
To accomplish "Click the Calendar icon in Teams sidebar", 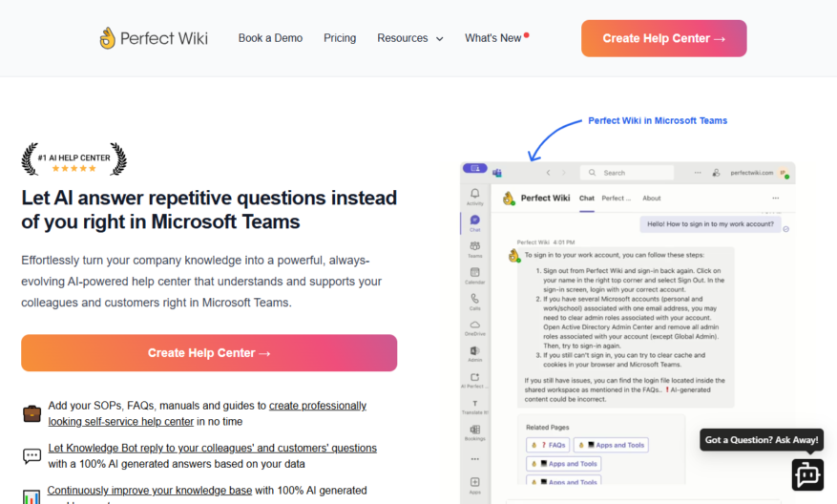I will click(474, 274).
